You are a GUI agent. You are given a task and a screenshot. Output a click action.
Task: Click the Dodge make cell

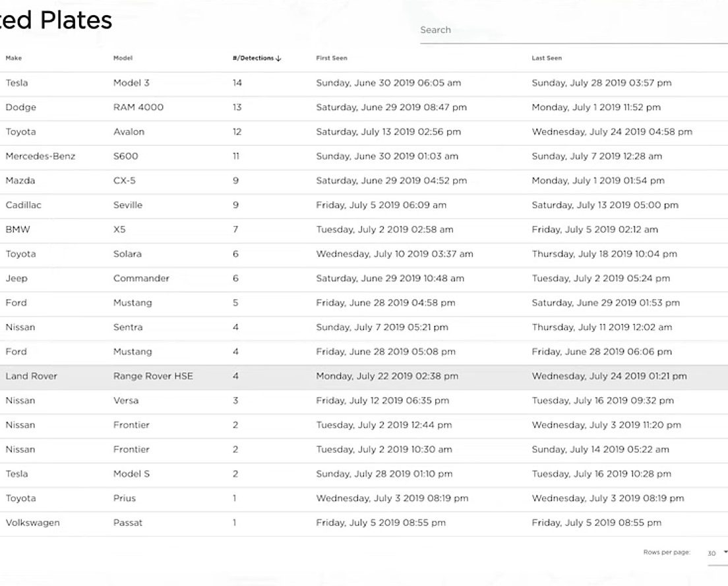click(20, 108)
